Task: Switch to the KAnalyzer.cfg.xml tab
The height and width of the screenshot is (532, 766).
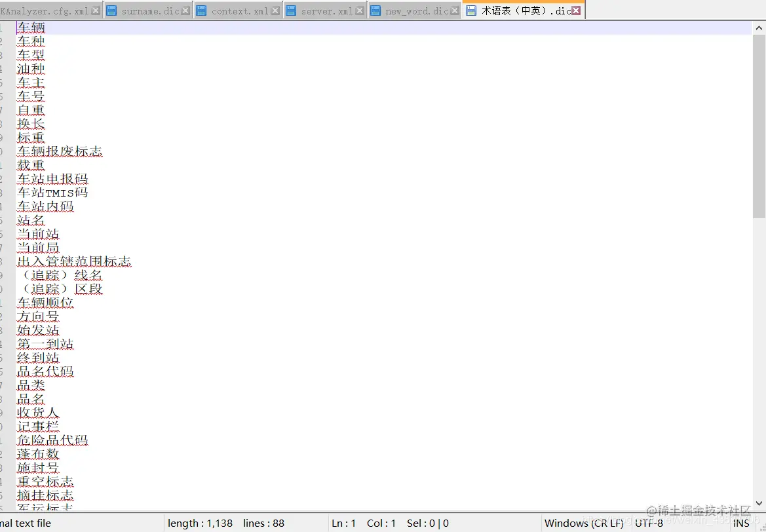Action: [x=45, y=10]
